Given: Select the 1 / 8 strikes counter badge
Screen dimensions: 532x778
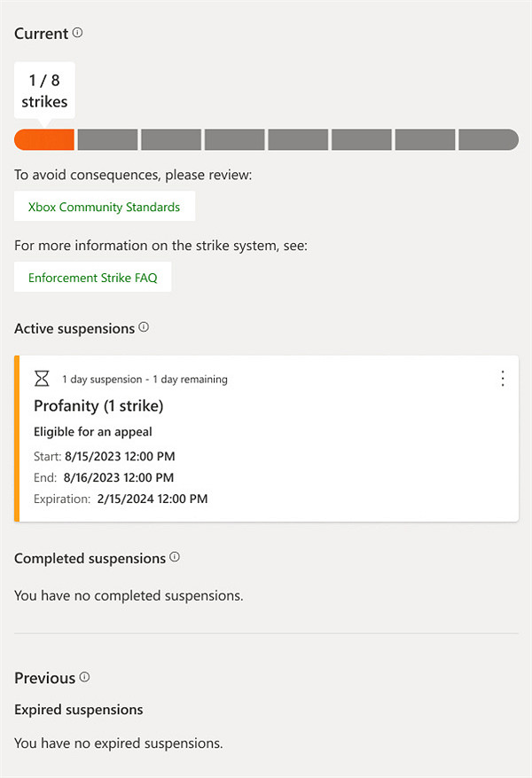Looking at the screenshot, I should click(44, 90).
